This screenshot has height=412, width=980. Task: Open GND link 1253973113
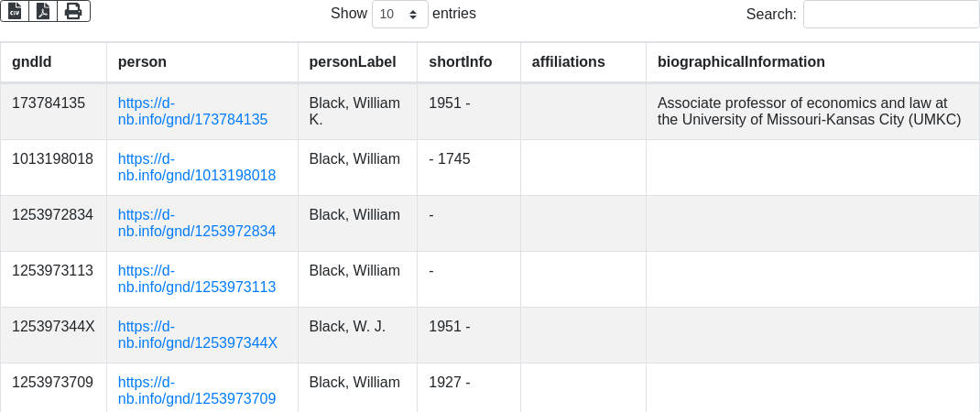point(196,287)
